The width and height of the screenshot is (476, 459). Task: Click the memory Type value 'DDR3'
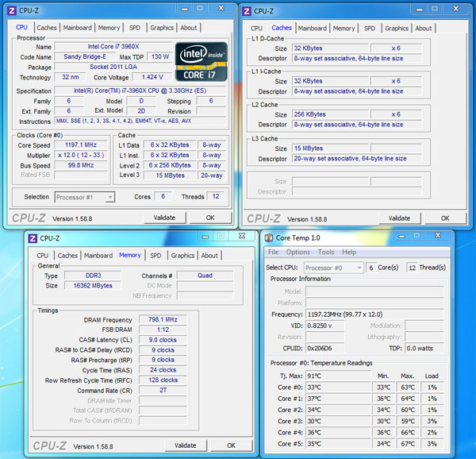[93, 276]
